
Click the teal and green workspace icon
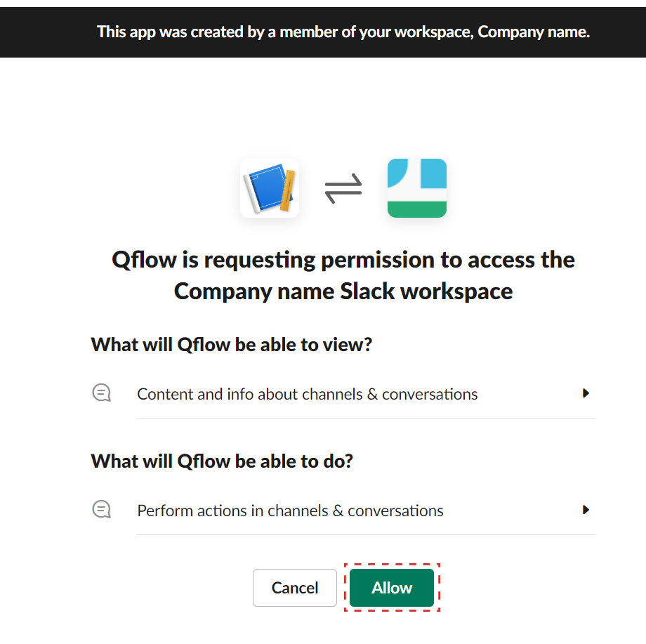click(x=417, y=188)
